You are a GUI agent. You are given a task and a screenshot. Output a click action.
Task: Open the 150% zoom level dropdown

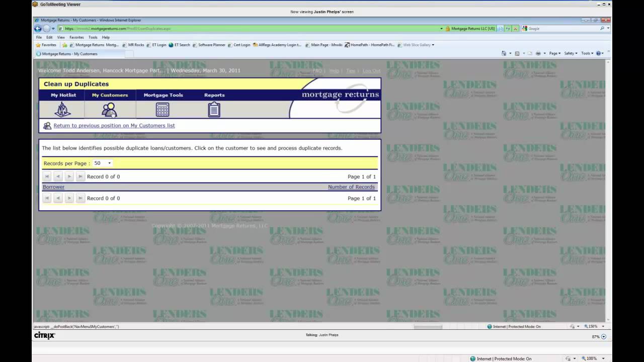tap(603, 326)
